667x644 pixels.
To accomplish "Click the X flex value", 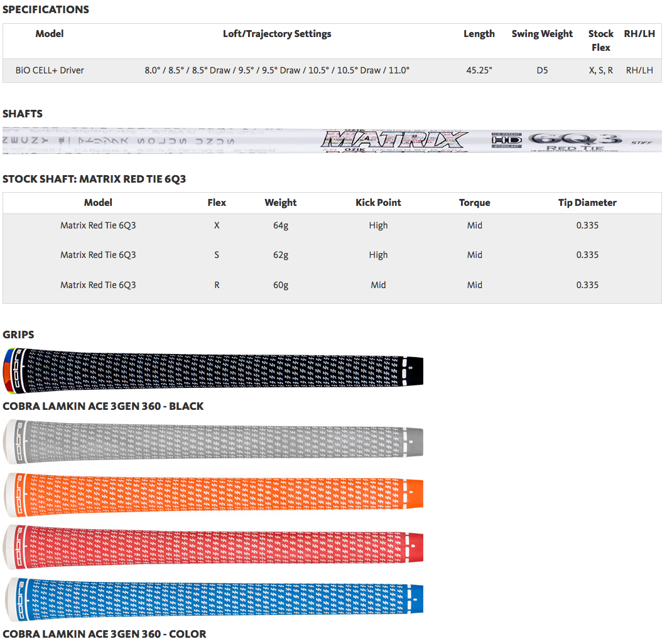I will click(x=217, y=225).
